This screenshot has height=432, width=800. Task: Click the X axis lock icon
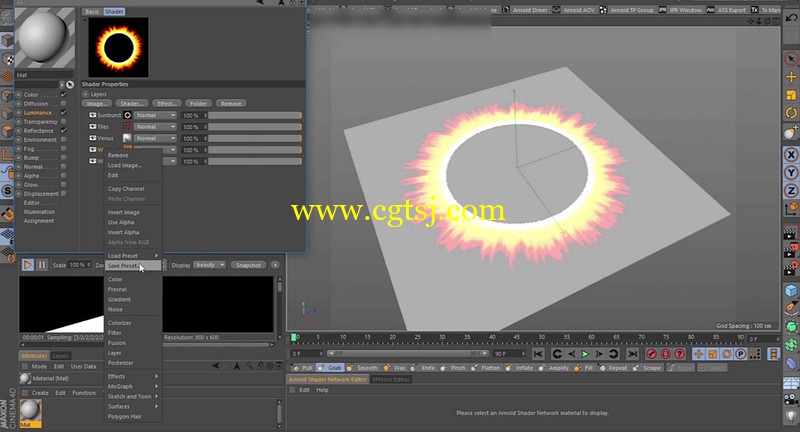click(x=791, y=155)
